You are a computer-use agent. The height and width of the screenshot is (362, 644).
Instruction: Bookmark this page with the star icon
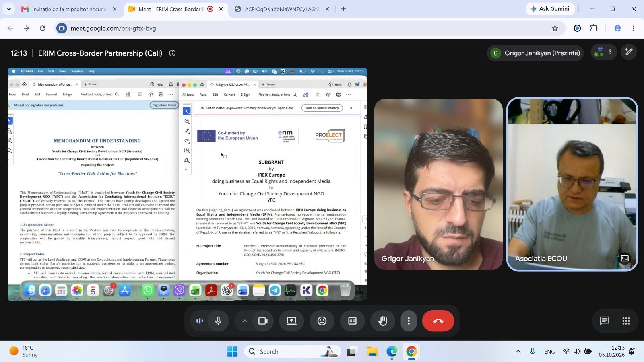555,28
